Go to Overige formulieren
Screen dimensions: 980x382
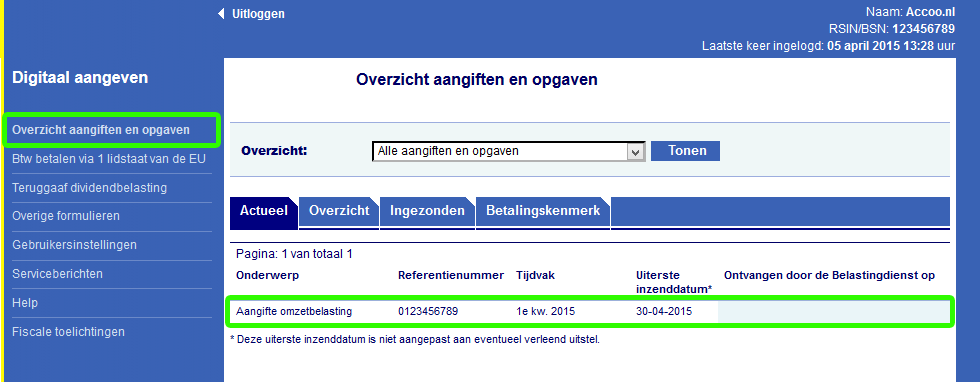point(66,216)
